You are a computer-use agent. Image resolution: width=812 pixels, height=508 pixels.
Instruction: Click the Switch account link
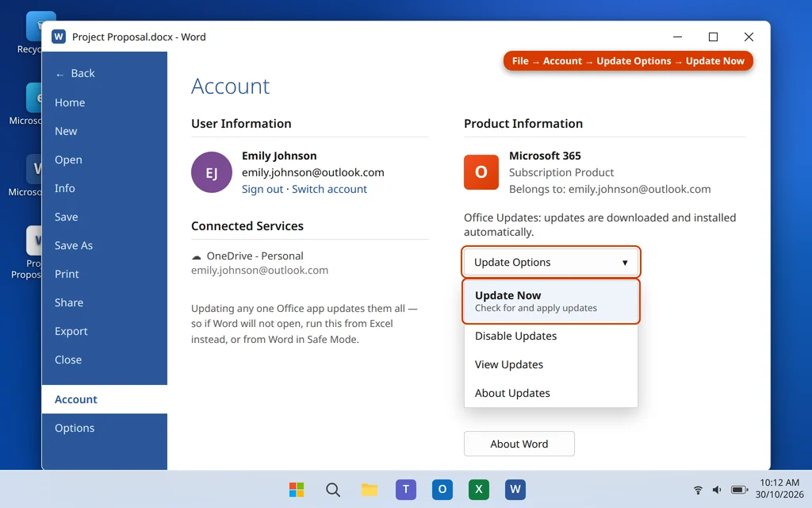(329, 189)
